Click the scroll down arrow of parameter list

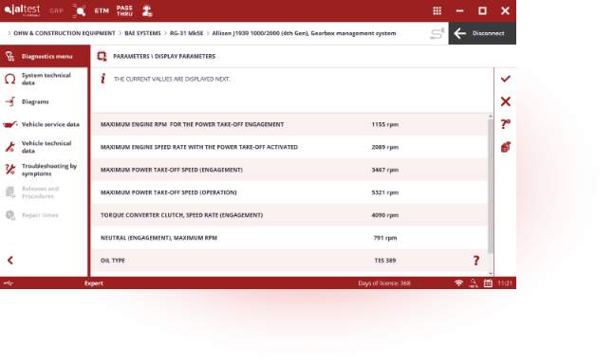coord(491,273)
